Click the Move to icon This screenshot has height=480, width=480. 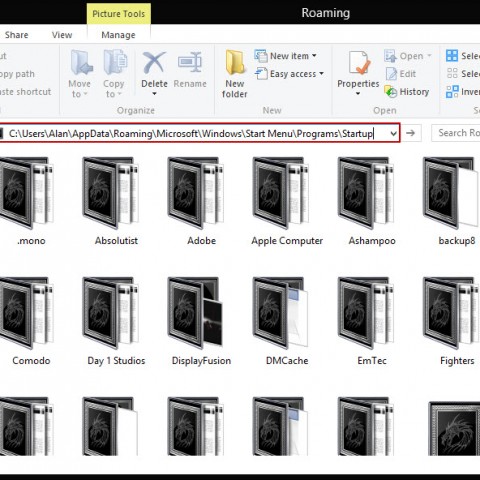pos(81,63)
